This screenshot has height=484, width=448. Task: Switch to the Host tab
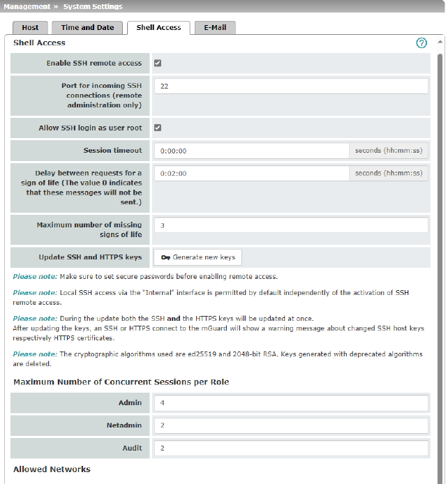point(30,28)
